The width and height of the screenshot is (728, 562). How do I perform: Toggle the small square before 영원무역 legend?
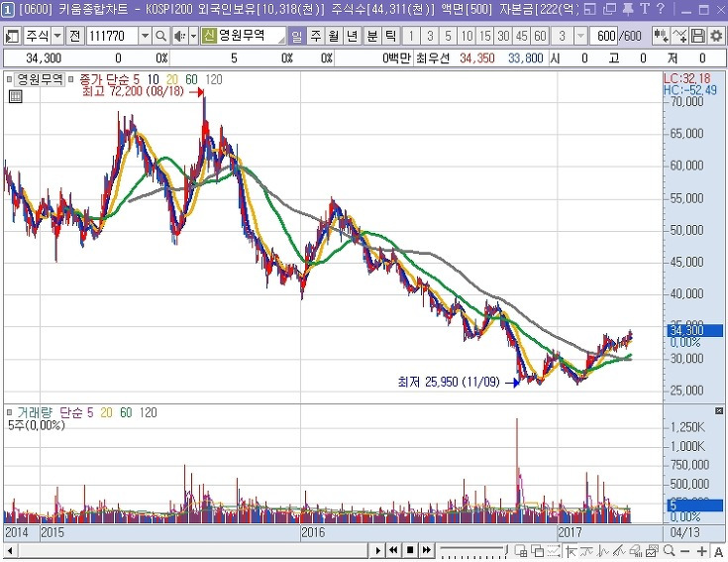pyautogui.click(x=9, y=79)
